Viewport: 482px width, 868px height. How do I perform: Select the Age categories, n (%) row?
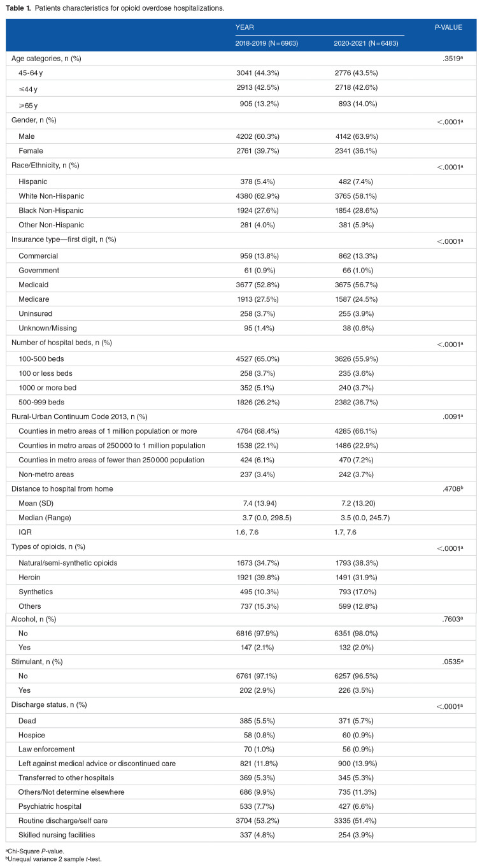coord(241,59)
